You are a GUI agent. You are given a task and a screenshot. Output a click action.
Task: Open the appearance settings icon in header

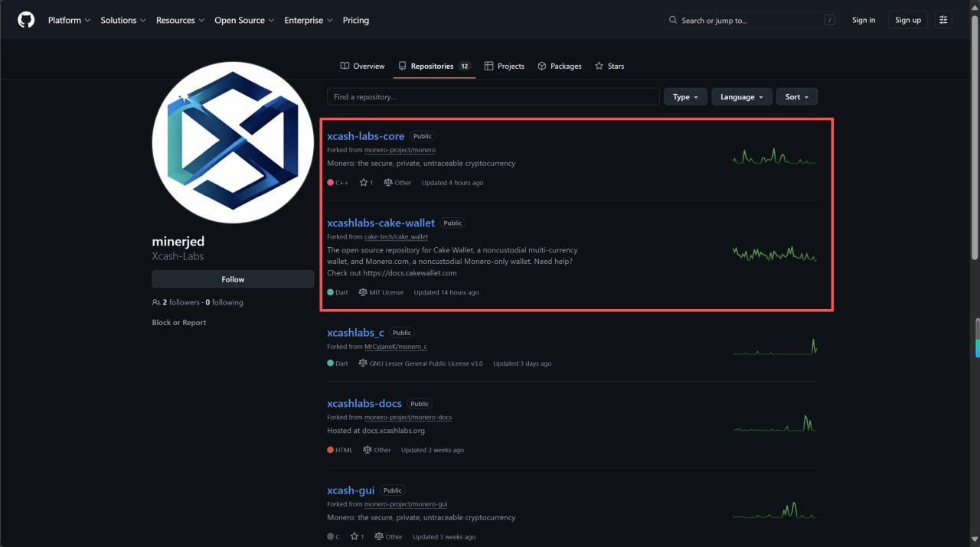943,21
